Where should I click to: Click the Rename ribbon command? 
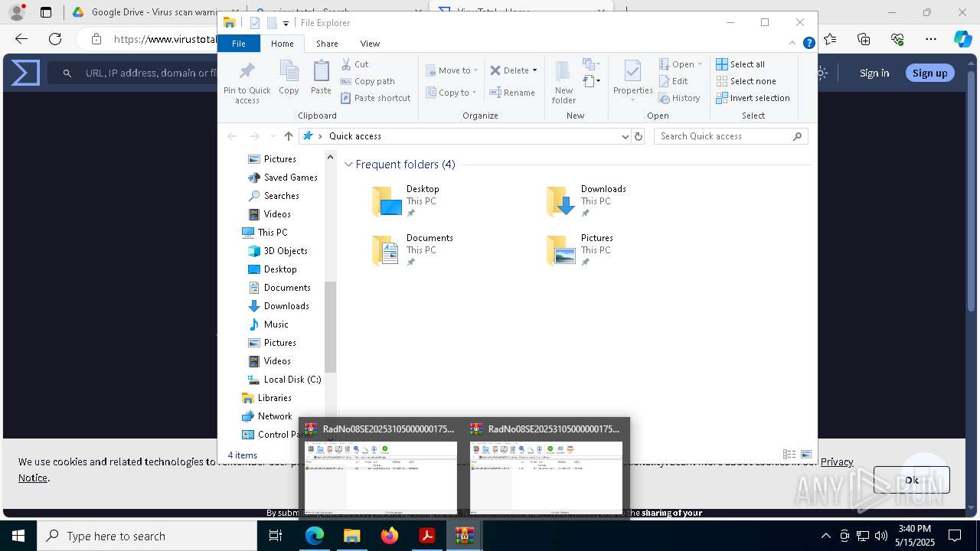click(513, 93)
